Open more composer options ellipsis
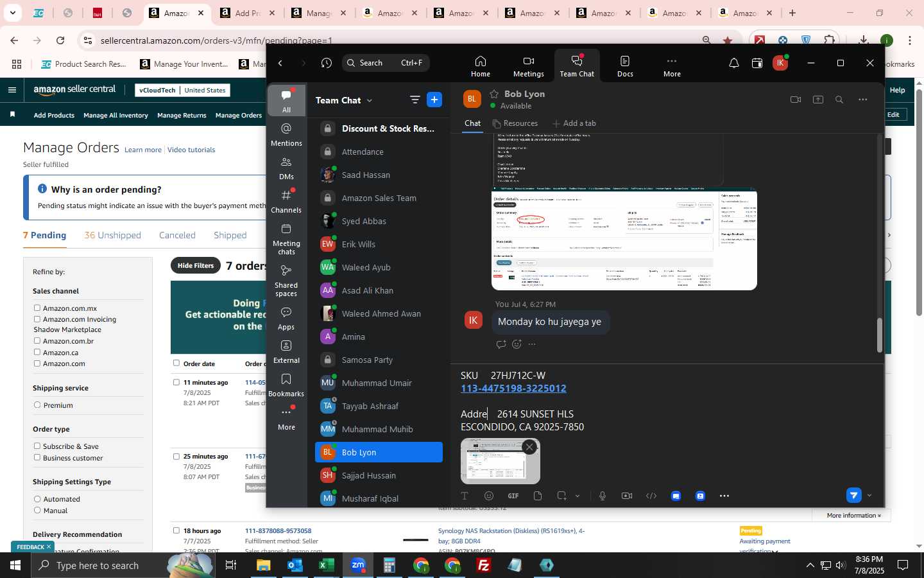This screenshot has width=924, height=578. 724,496
